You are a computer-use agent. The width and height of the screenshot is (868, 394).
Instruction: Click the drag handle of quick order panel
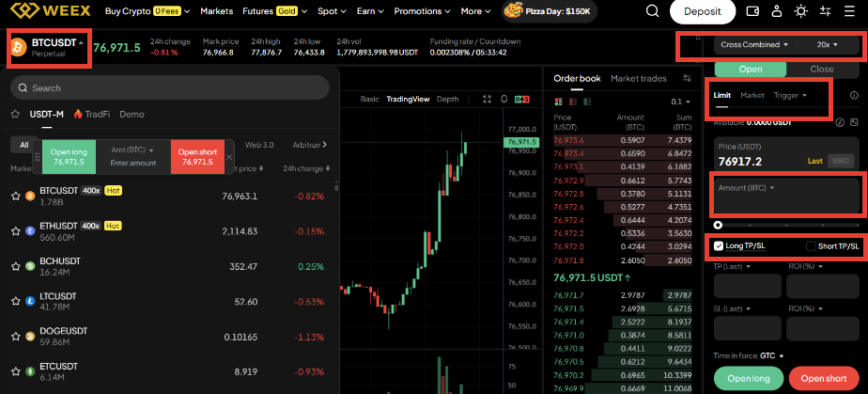[x=38, y=157]
